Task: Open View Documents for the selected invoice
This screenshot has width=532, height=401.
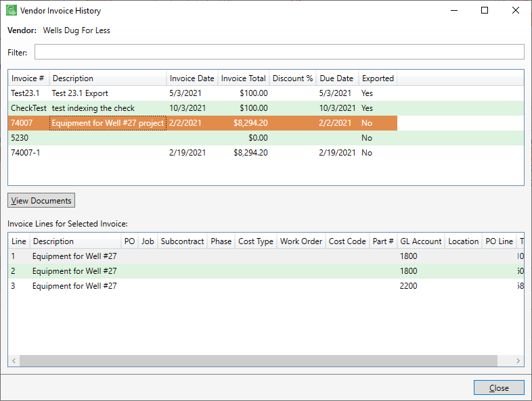Action: 41,200
